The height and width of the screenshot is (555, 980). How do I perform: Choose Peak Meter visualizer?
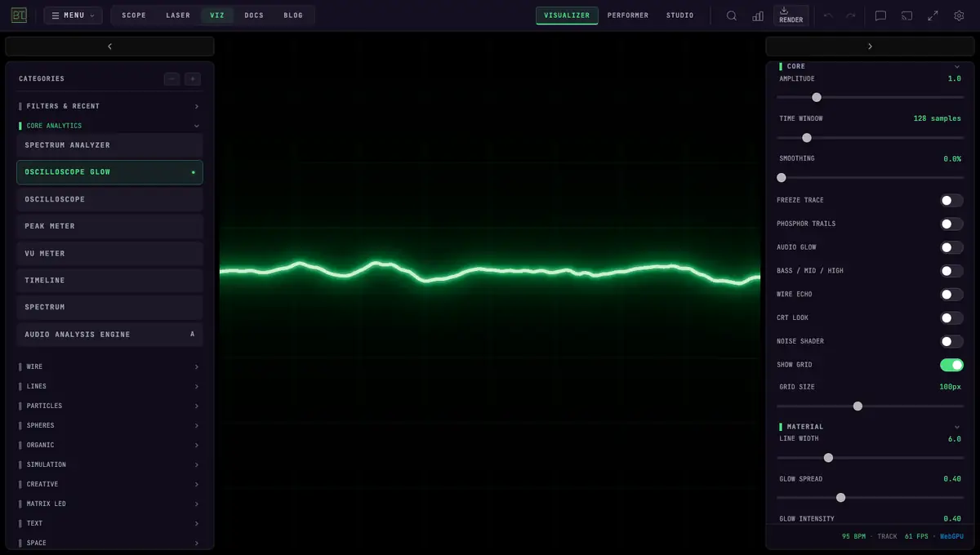(x=109, y=226)
